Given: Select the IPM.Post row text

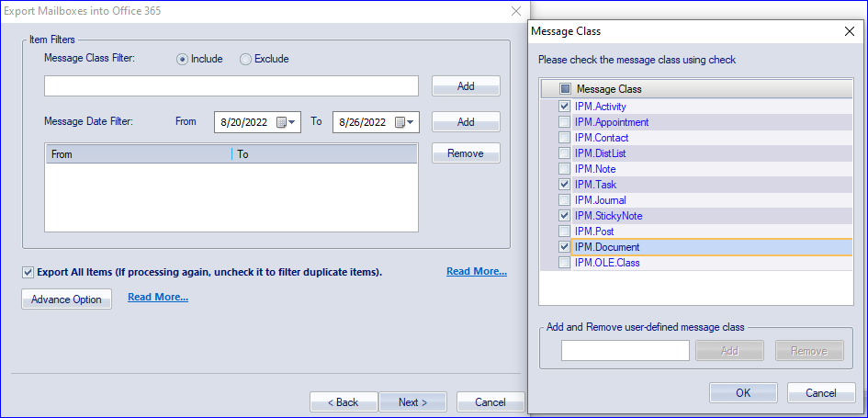Looking at the screenshot, I should click(x=594, y=232).
